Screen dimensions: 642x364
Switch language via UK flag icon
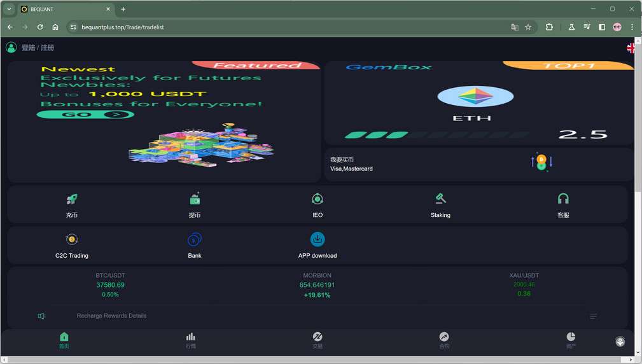[631, 48]
